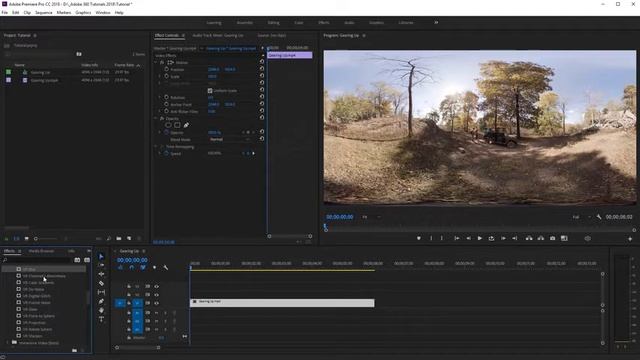The image size is (640, 360).
Task: Select ellipse mask tool under Opacity
Action: click(169, 125)
